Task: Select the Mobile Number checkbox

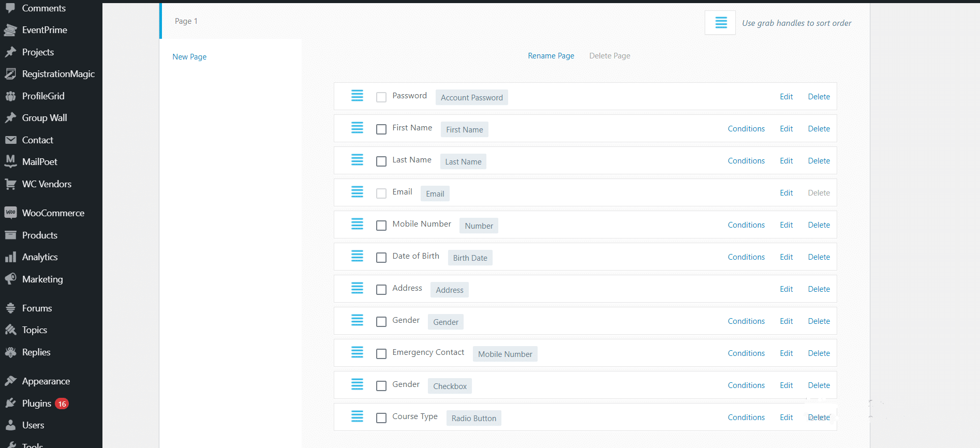Action: pyautogui.click(x=381, y=226)
